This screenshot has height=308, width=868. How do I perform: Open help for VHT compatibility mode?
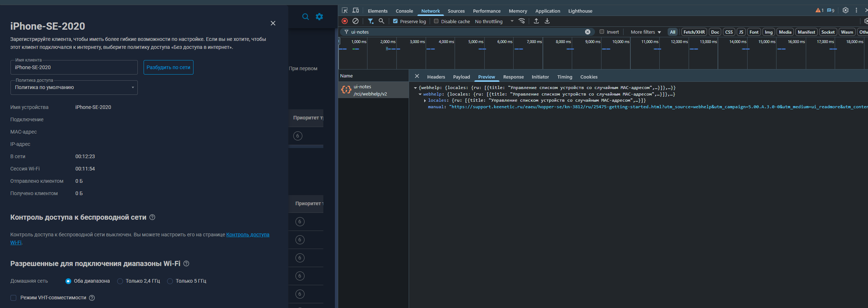(x=92, y=298)
